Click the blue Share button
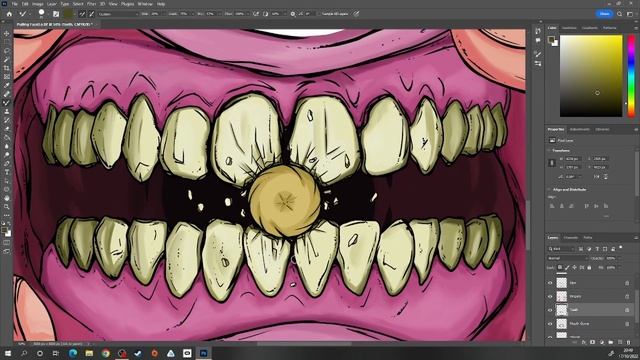 pyautogui.click(x=604, y=14)
